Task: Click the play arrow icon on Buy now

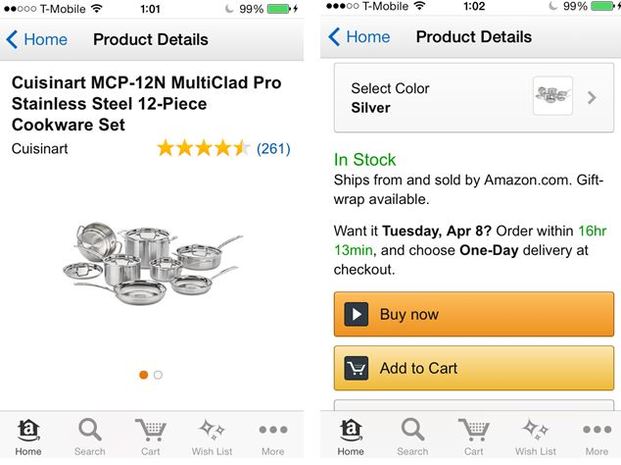Action: point(356,314)
